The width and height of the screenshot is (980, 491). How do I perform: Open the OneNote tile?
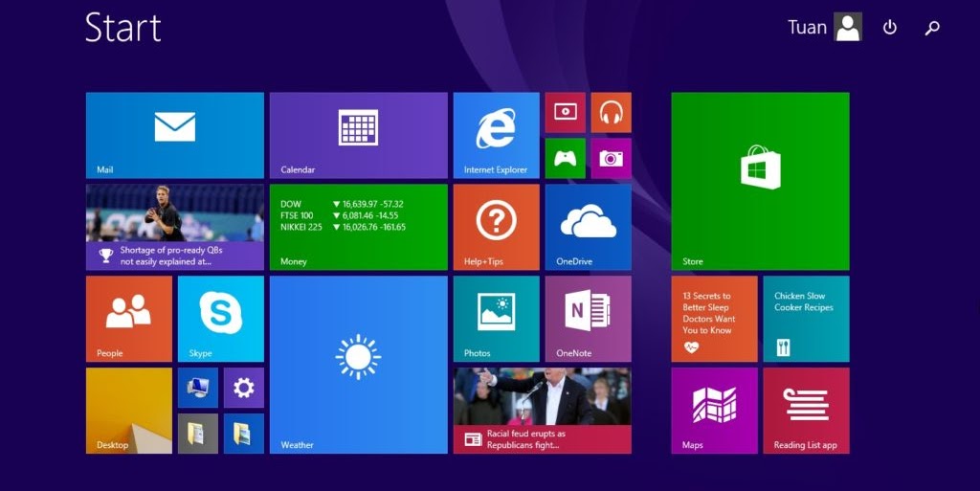[589, 320]
